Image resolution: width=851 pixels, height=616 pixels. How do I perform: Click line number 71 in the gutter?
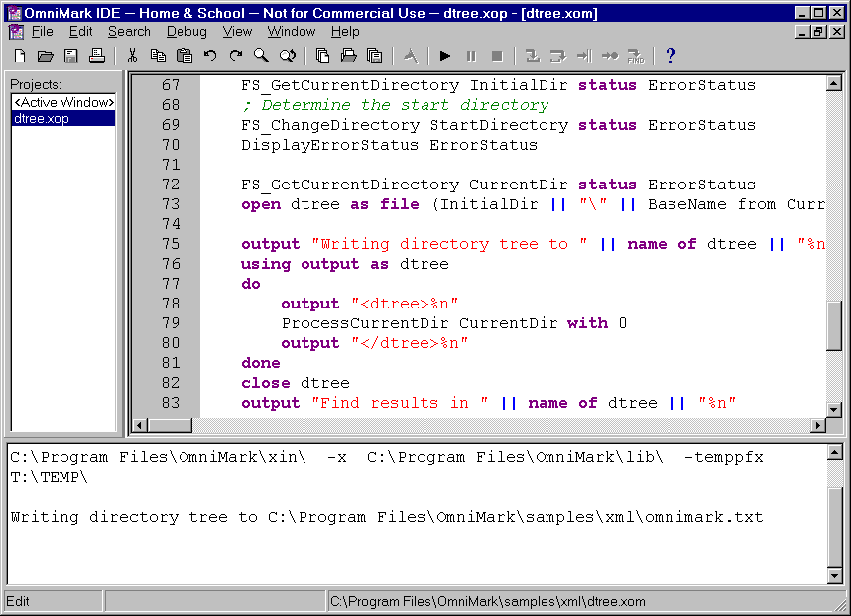click(171, 165)
